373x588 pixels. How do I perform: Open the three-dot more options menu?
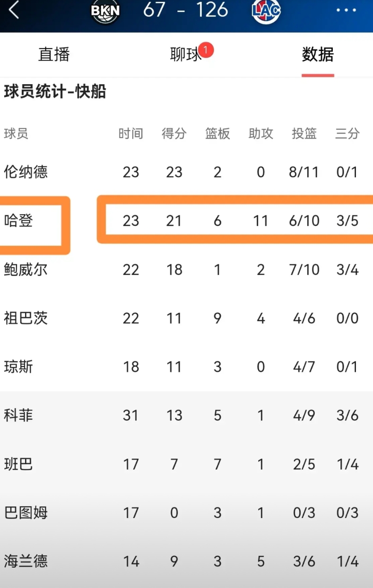[346, 10]
